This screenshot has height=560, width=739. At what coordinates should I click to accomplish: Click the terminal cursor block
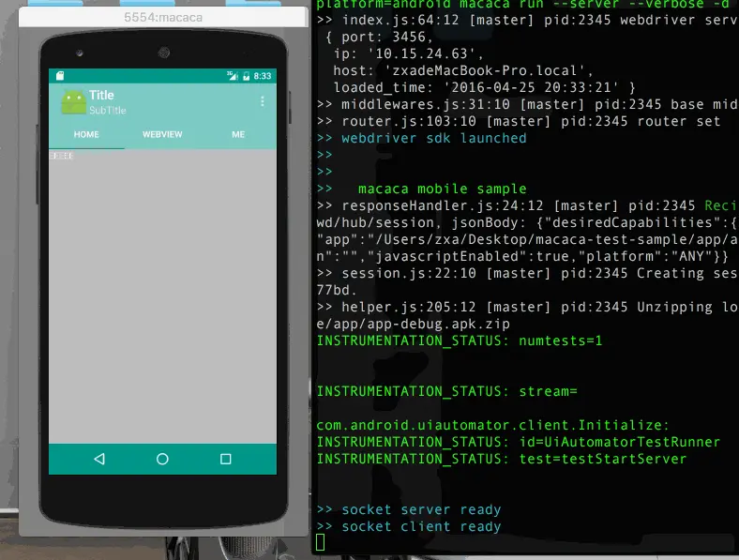[321, 542]
